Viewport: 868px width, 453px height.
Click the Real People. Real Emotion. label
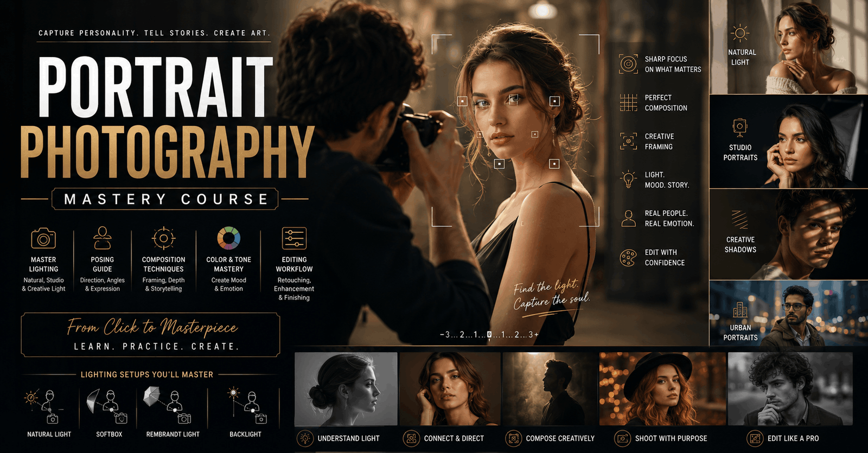[x=669, y=218]
